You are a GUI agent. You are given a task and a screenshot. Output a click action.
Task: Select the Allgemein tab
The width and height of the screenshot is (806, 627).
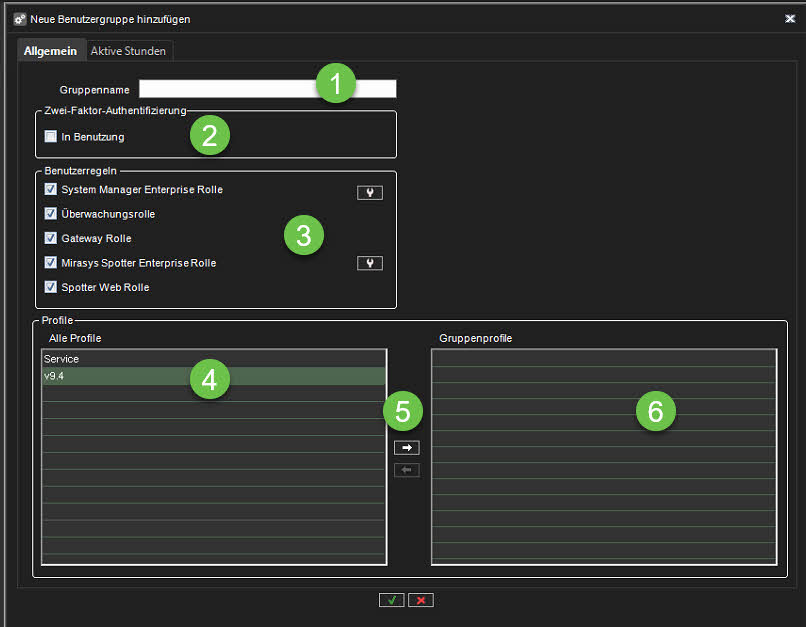click(x=50, y=50)
